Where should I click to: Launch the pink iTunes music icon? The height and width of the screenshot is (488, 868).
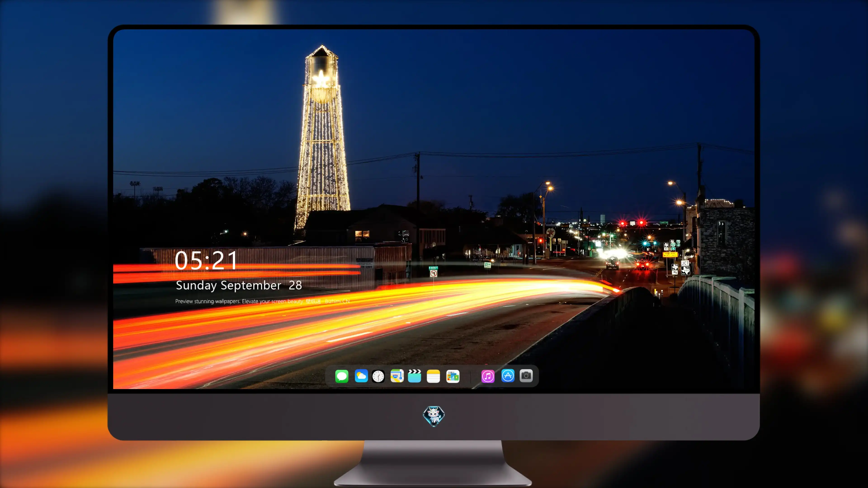pos(488,376)
